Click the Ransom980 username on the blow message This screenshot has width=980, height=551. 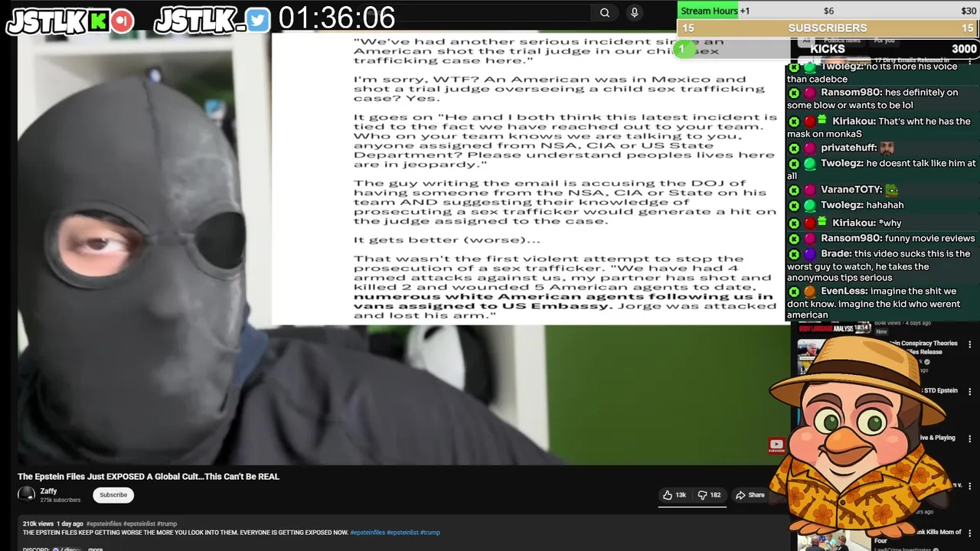click(x=851, y=93)
